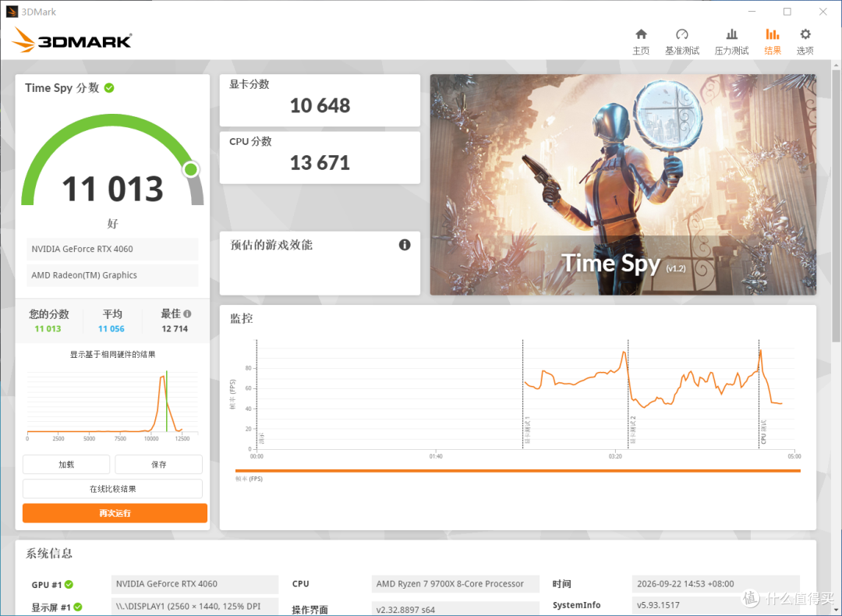Click the GPU #1 RTX 4060 system info field
842x616 pixels.
(194, 584)
